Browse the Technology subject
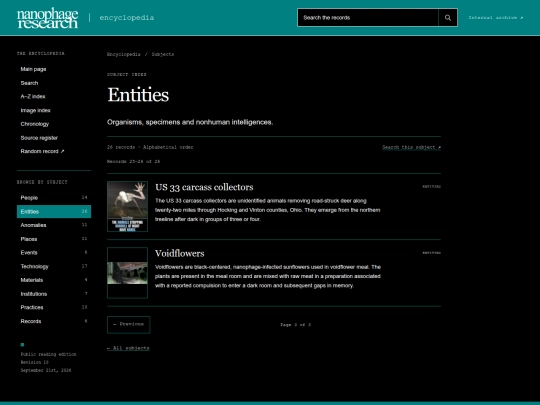Screen dimensions: 540x405 pos(54,266)
